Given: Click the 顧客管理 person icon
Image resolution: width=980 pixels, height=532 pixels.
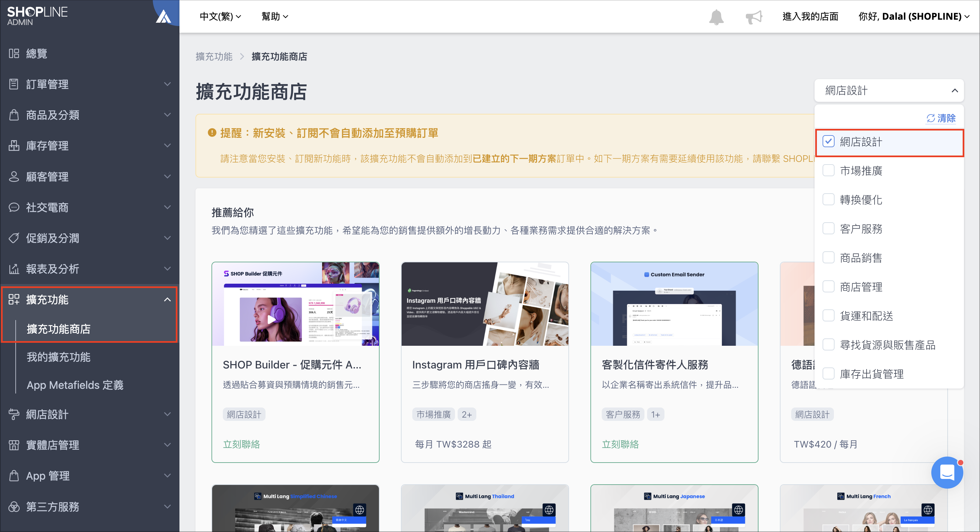Looking at the screenshot, I should tap(14, 177).
